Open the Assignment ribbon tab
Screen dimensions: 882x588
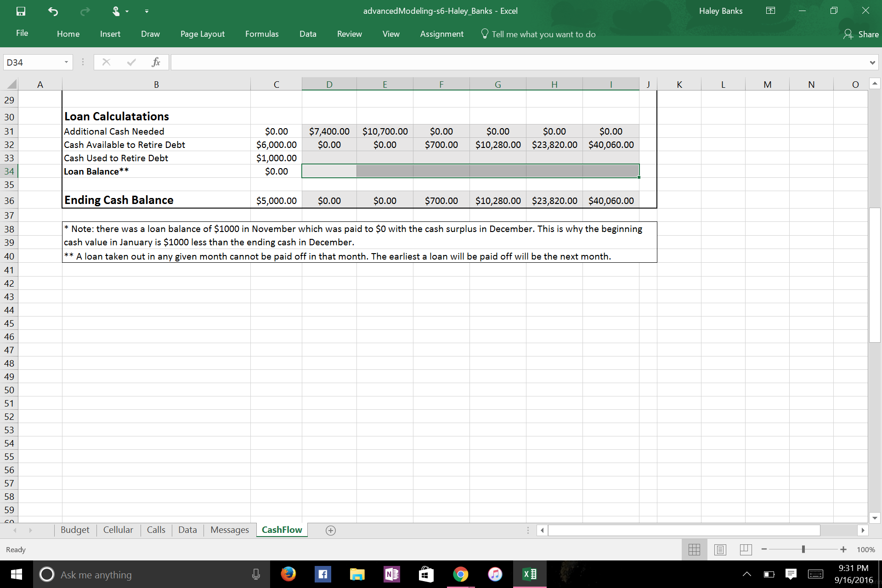pyautogui.click(x=441, y=34)
